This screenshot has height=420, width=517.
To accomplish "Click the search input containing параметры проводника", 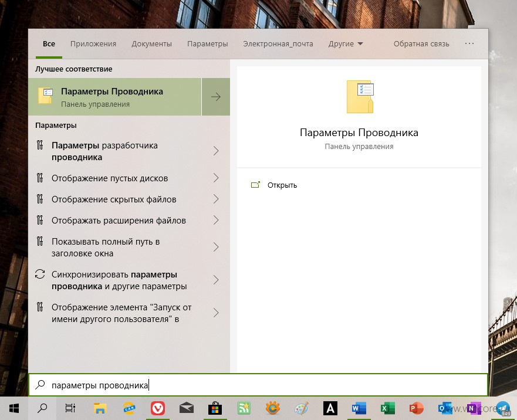I will [258, 385].
